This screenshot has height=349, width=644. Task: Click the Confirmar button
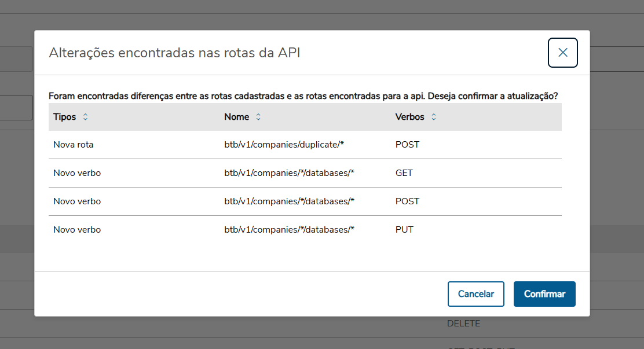coord(544,294)
